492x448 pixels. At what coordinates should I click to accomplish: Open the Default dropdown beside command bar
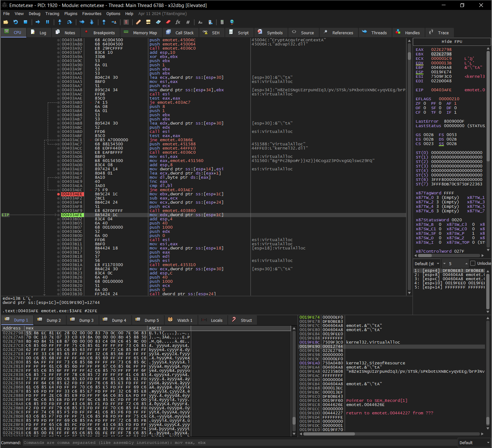(474, 443)
